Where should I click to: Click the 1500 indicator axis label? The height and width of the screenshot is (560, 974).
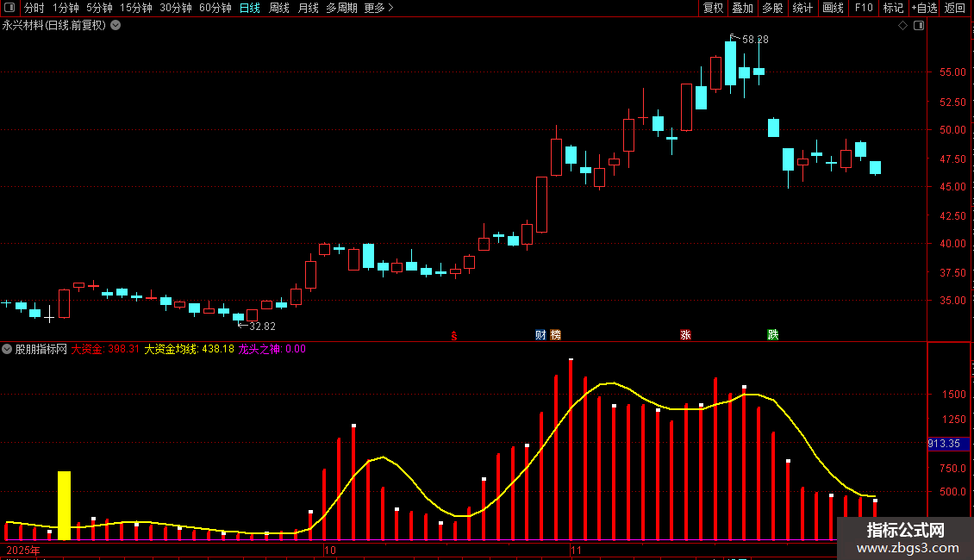tap(954, 395)
